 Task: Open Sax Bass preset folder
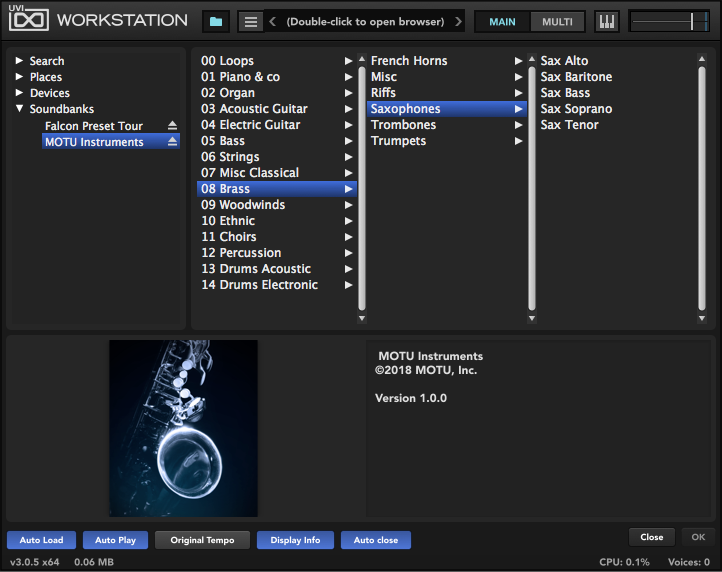(x=565, y=93)
